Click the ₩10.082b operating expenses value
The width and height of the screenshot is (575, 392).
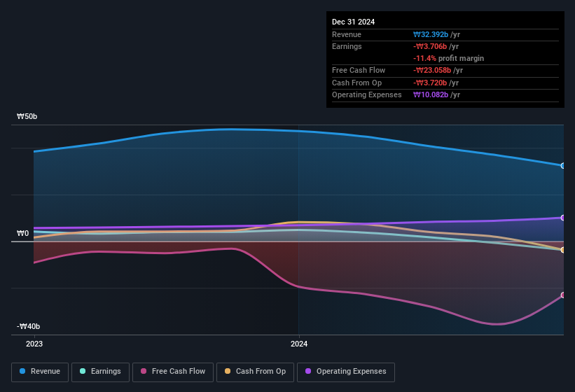pyautogui.click(x=431, y=94)
